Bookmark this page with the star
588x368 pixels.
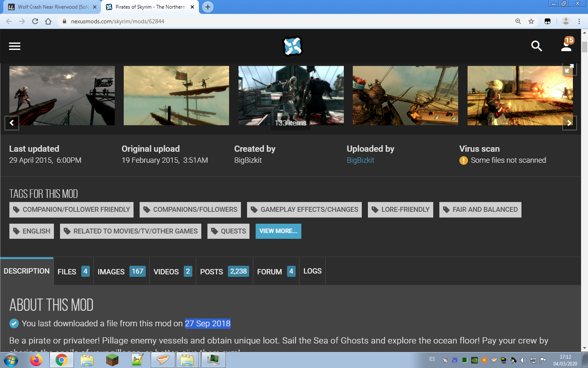click(531, 21)
